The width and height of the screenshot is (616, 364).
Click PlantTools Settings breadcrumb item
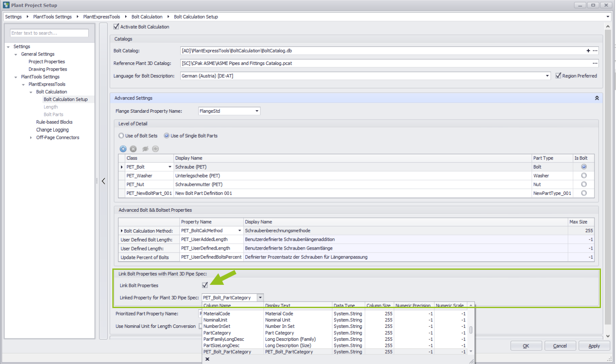53,17
